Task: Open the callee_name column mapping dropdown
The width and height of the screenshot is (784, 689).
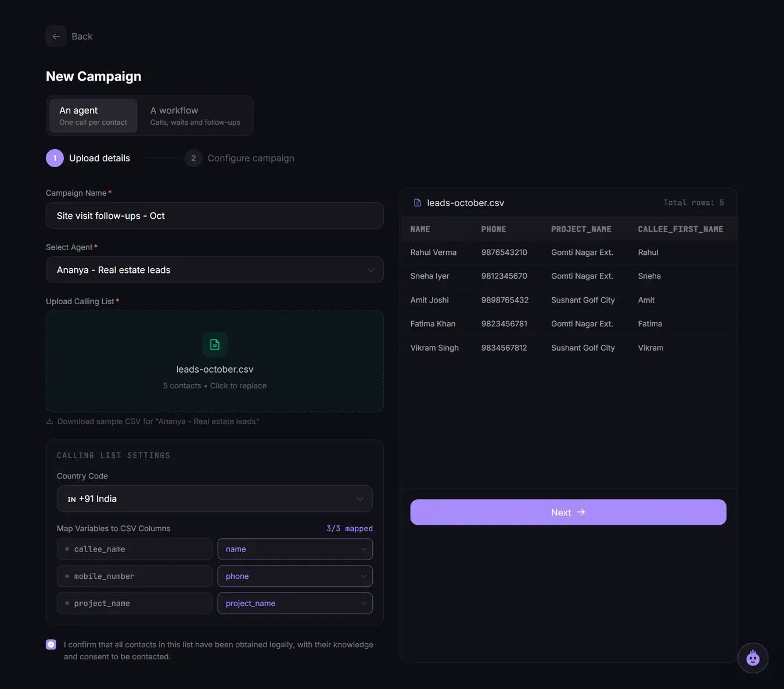Action: pyautogui.click(x=295, y=549)
